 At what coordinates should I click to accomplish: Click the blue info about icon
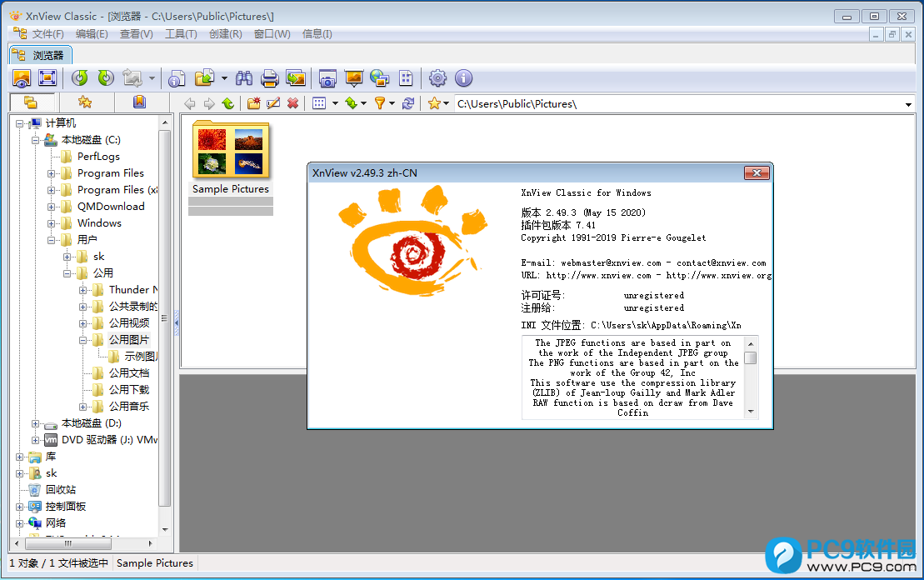click(464, 77)
